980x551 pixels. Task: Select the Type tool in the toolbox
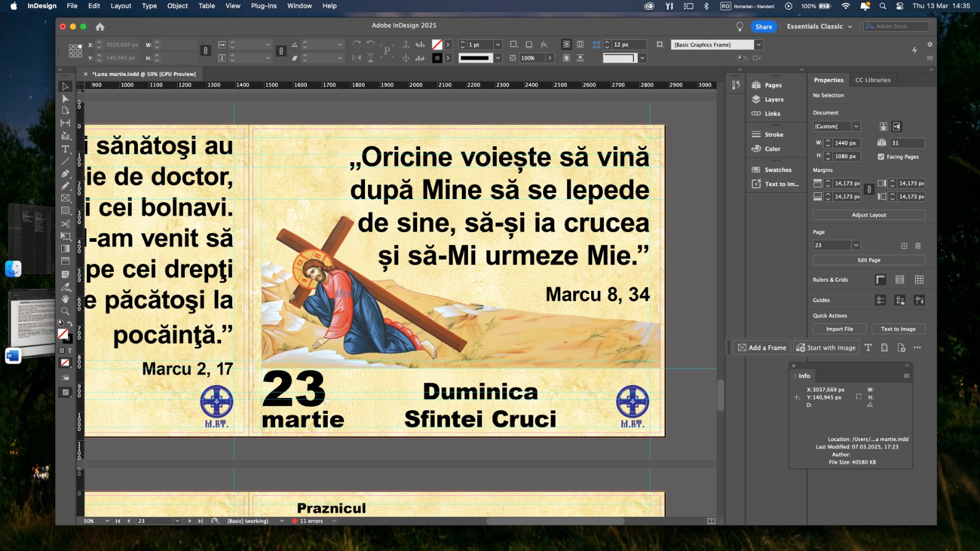(66, 149)
